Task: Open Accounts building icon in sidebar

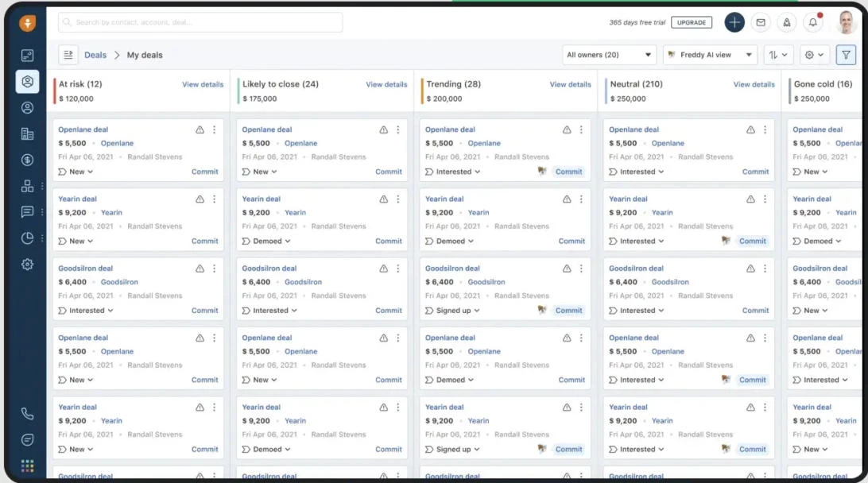Action: coord(27,134)
